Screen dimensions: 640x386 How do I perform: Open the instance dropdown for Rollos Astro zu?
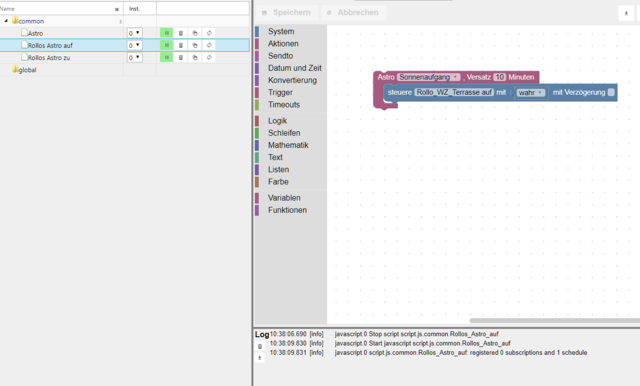[134, 58]
